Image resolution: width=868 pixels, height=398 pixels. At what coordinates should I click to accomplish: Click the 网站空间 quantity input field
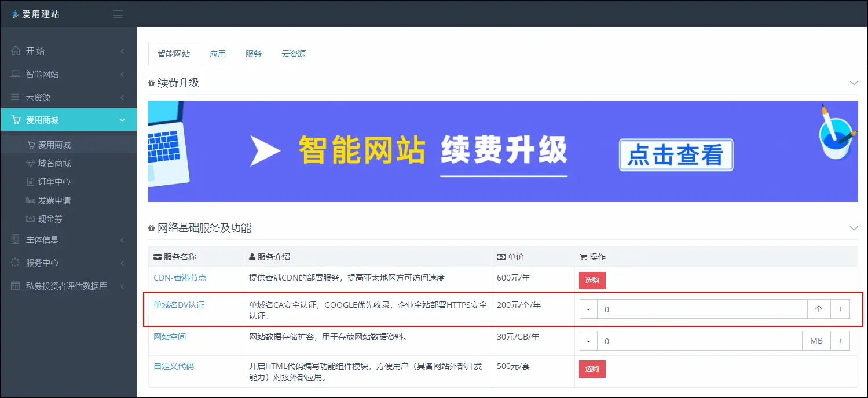click(x=699, y=341)
